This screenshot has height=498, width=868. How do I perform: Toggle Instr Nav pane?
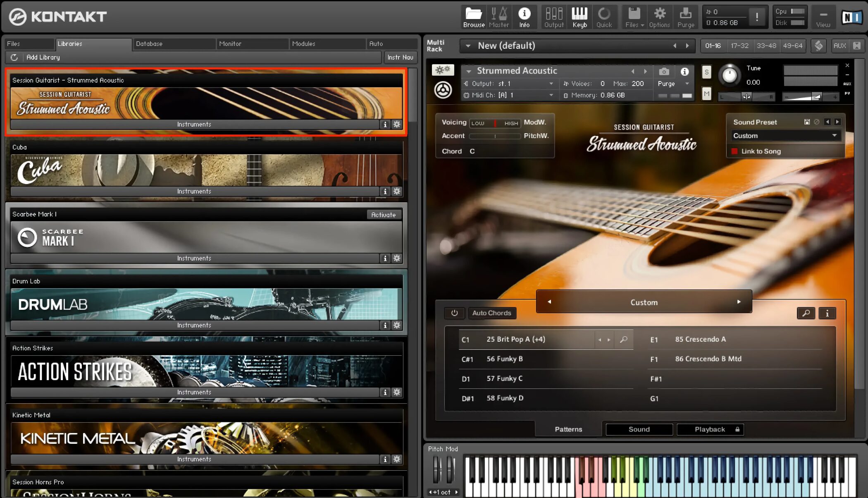tap(400, 57)
